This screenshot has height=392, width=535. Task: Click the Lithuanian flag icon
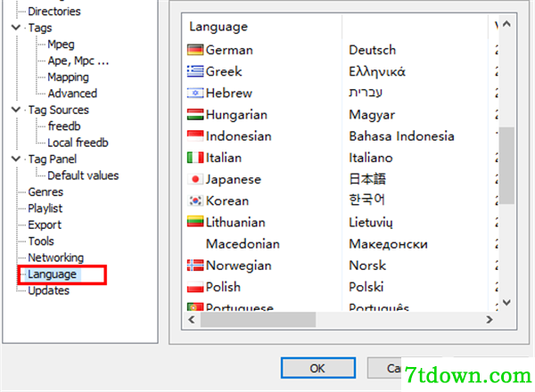195,222
